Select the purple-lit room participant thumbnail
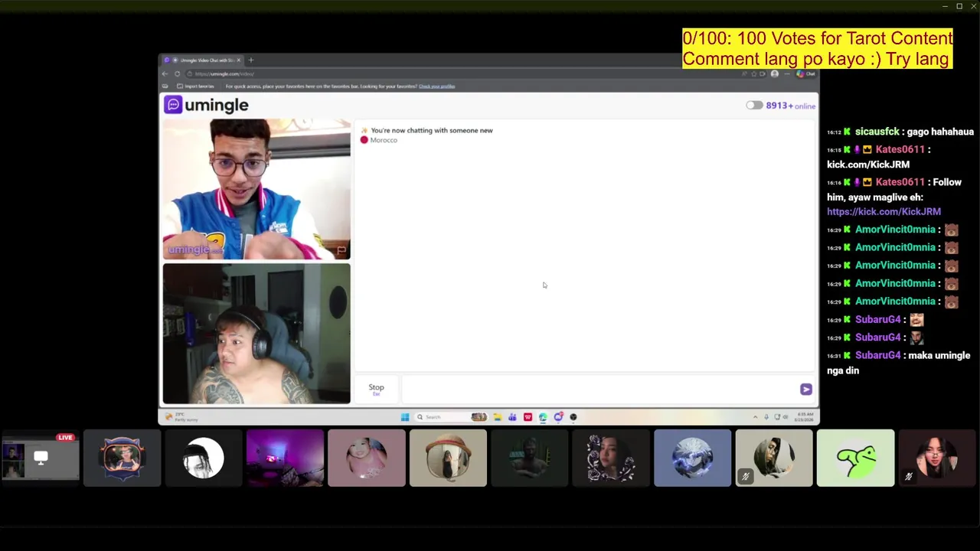 [285, 458]
